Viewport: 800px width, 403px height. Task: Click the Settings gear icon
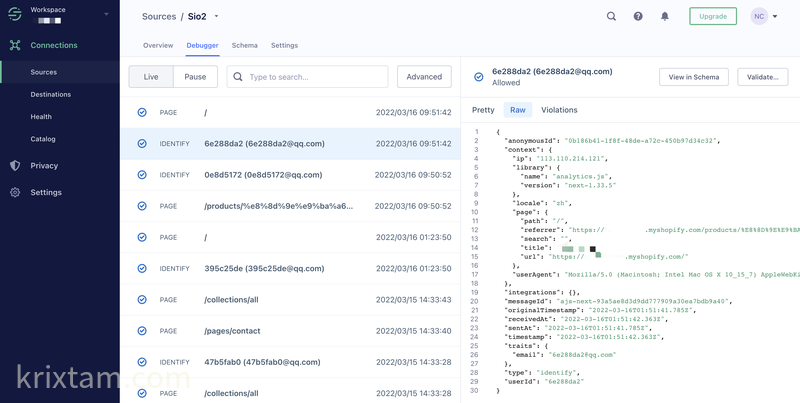tap(14, 192)
